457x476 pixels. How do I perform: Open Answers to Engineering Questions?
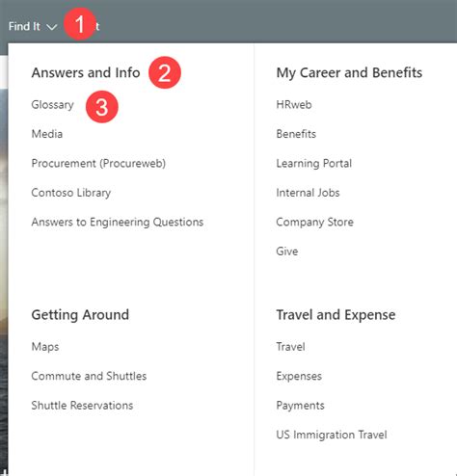[x=118, y=222]
